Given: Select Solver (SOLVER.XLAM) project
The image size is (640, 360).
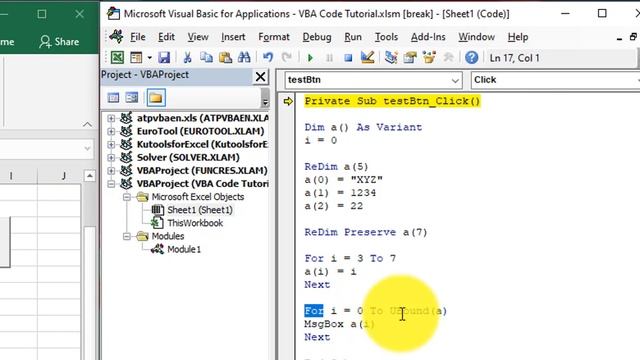Looking at the screenshot, I should pyautogui.click(x=188, y=158).
